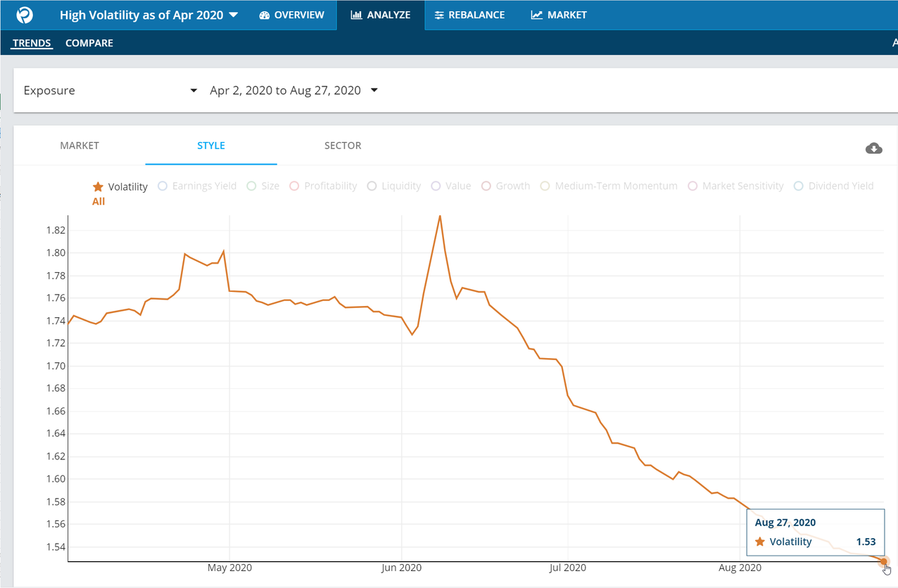
Task: Open the Exposure metric dropdown
Action: [110, 91]
